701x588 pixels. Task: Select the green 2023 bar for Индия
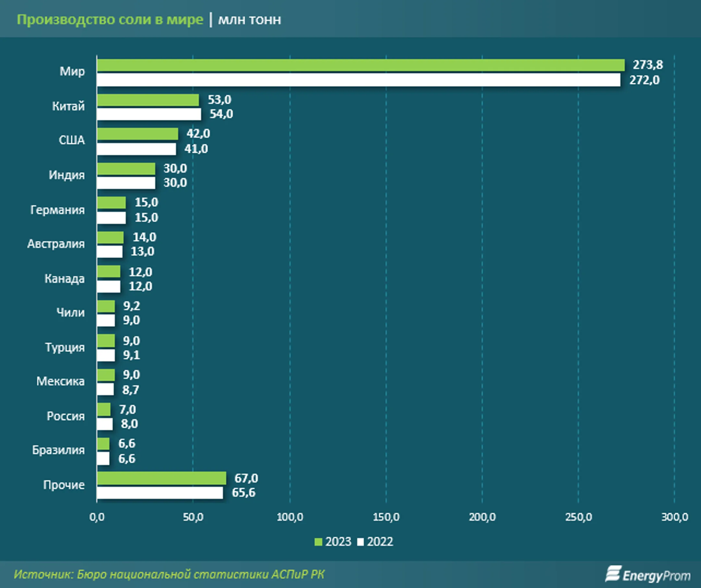[126, 169]
